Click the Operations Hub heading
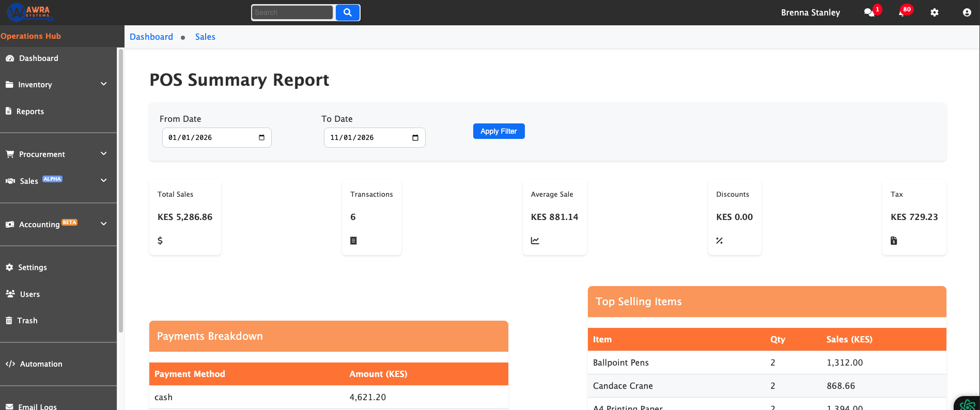980x410 pixels. (x=30, y=36)
